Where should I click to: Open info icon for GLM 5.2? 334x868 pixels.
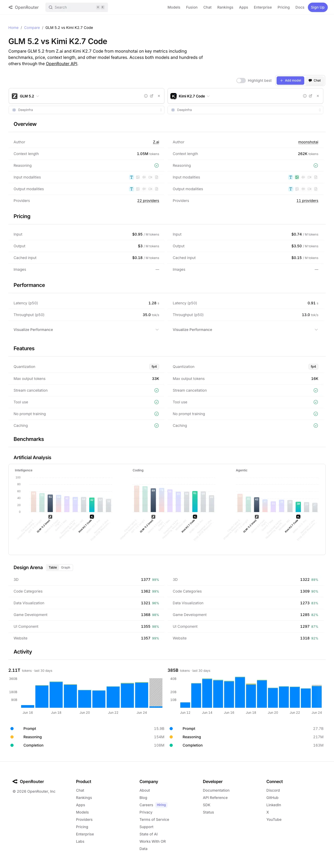[146, 96]
